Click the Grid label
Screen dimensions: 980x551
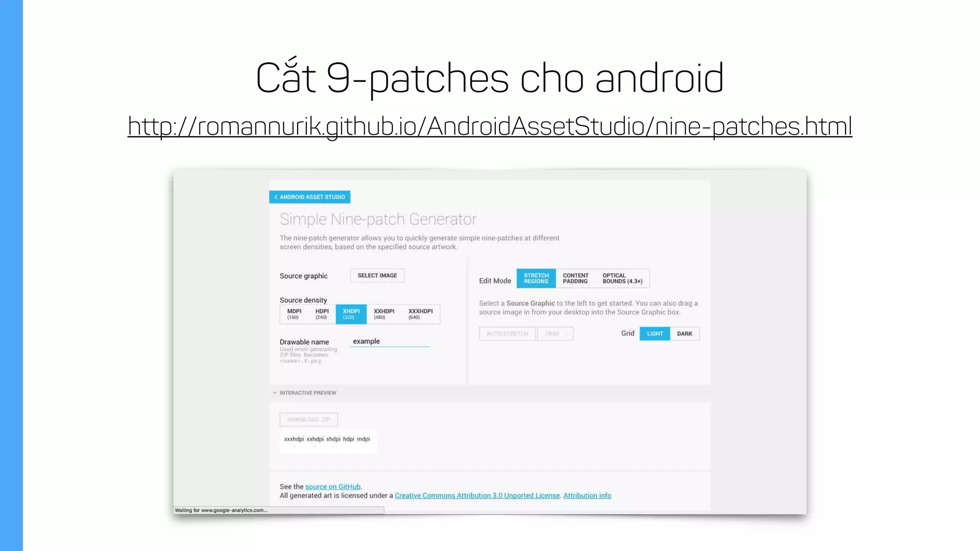coord(627,333)
